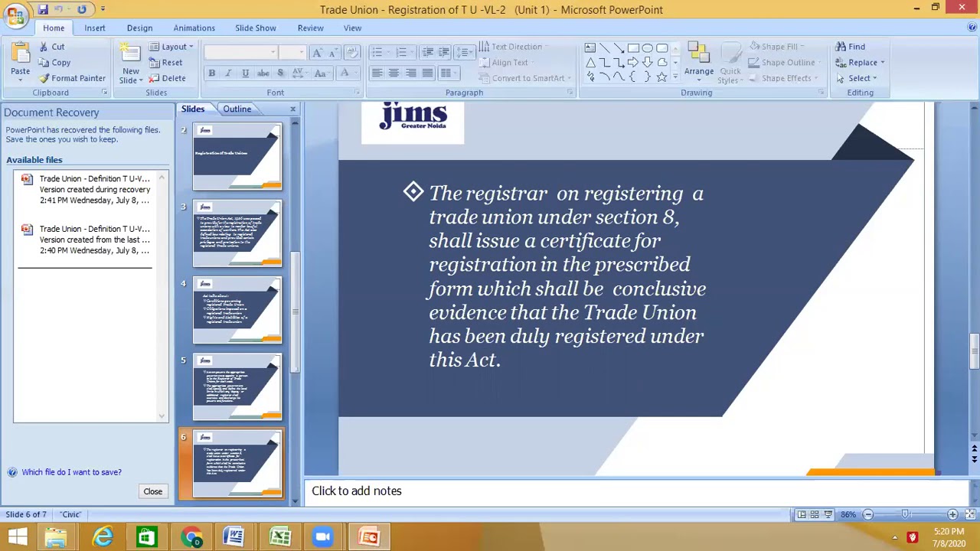The height and width of the screenshot is (551, 980).
Task: Open recovered version created at 2:41 PM
Action: [x=87, y=190]
